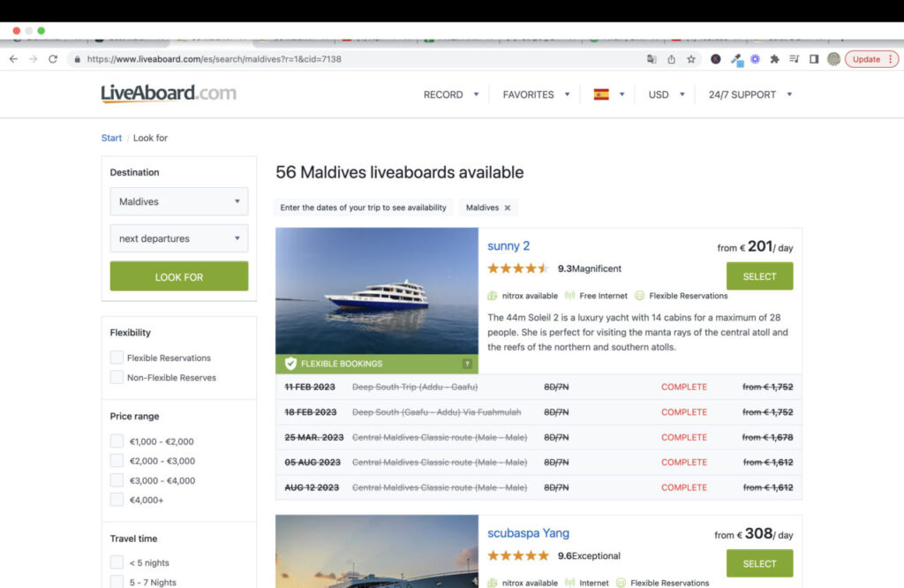
Task: Click the purple gear extension icon
Action: pos(756,59)
